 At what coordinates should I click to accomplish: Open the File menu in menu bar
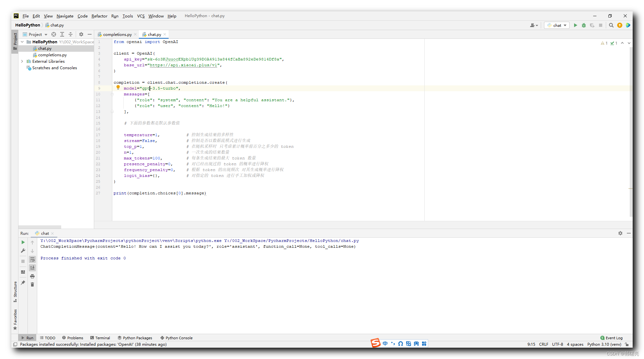(25, 16)
